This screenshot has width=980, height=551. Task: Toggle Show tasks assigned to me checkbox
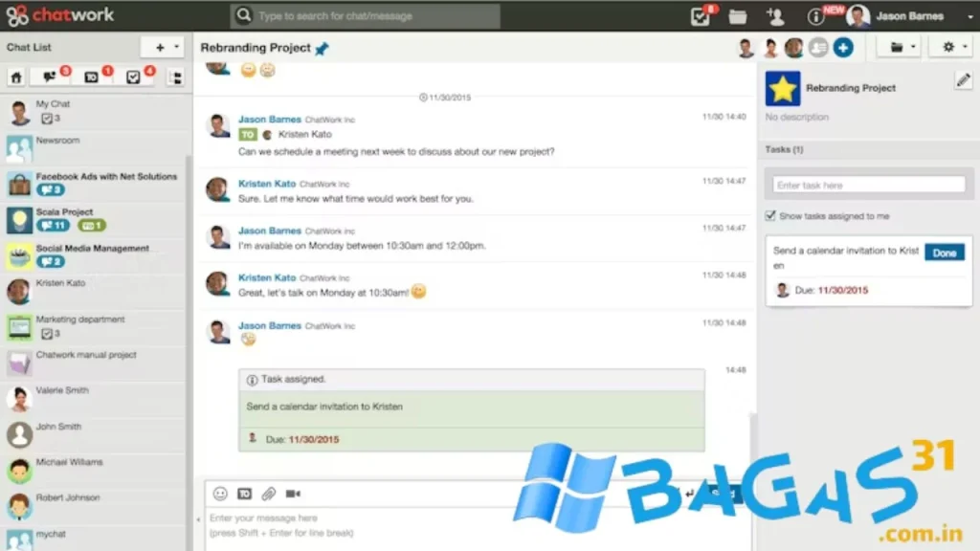point(771,216)
